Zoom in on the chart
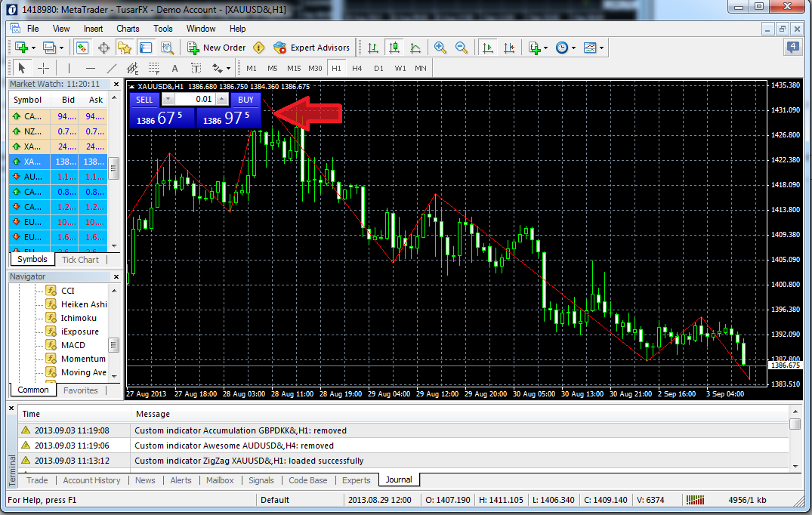 coord(440,48)
